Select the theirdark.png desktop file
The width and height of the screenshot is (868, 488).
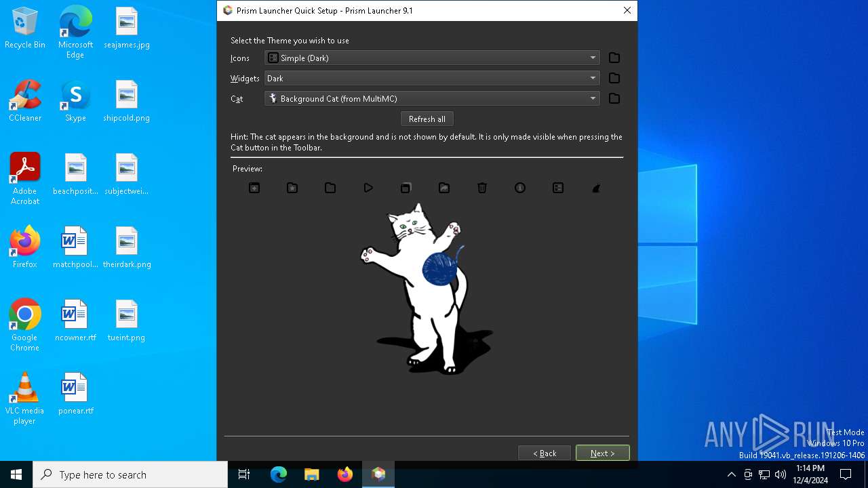click(x=127, y=248)
